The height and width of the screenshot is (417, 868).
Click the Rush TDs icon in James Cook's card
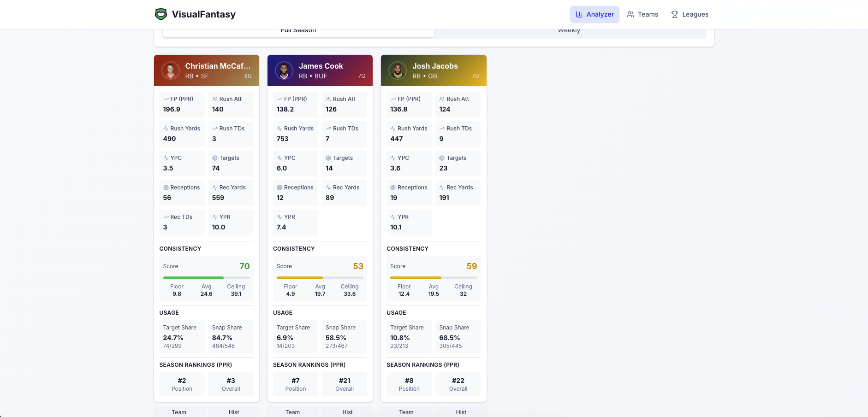[328, 129]
